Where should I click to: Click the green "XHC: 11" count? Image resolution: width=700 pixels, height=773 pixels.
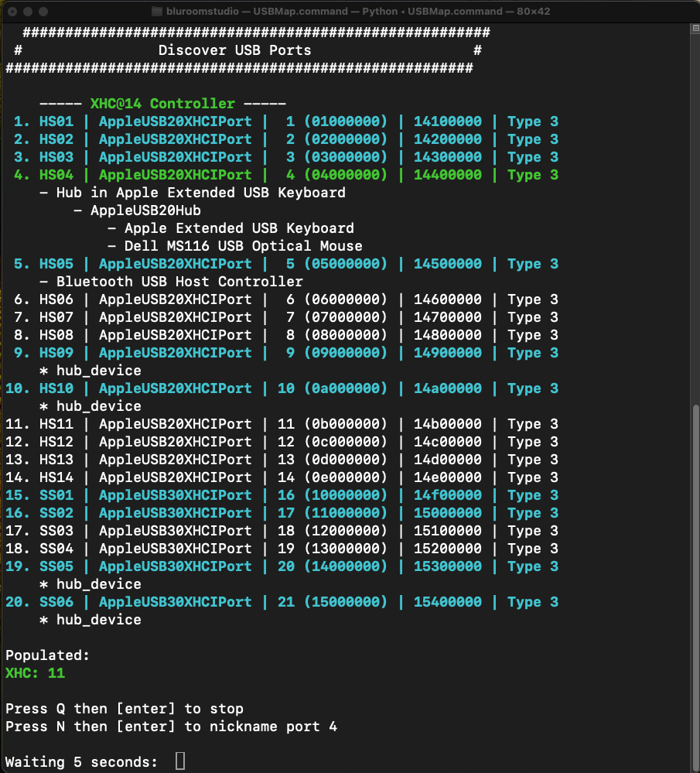point(35,673)
